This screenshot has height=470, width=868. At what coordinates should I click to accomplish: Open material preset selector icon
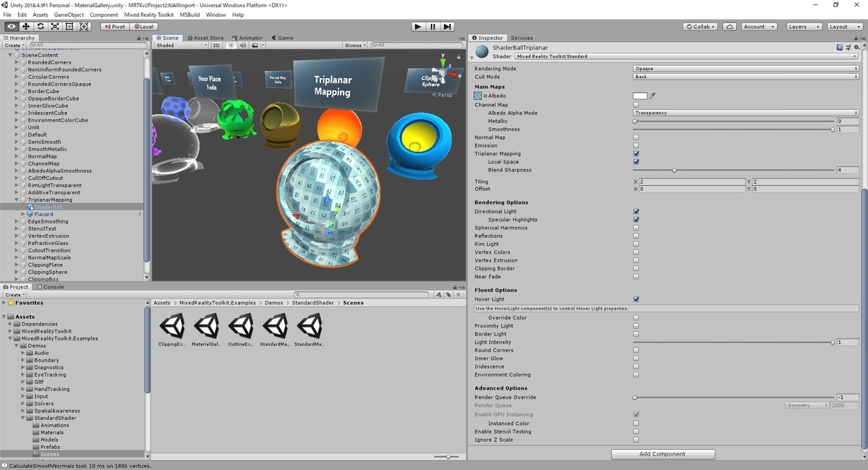pyautogui.click(x=847, y=47)
